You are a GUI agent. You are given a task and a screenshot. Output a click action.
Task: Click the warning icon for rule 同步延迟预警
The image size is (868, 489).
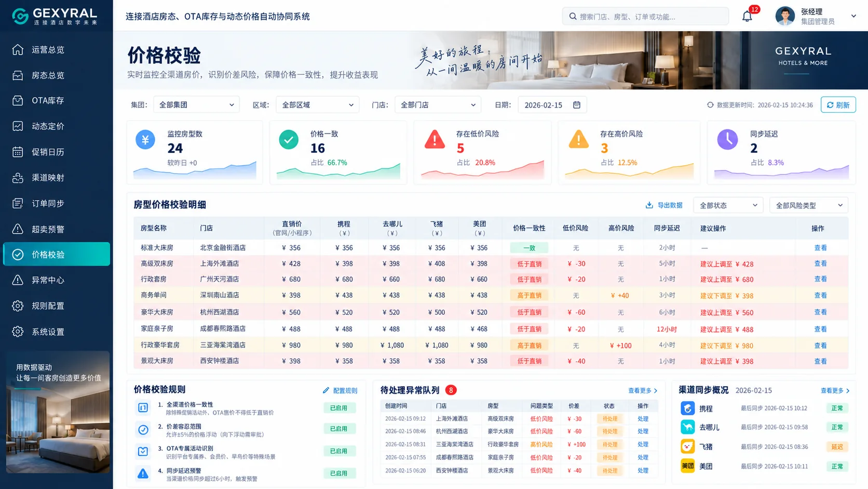click(143, 473)
